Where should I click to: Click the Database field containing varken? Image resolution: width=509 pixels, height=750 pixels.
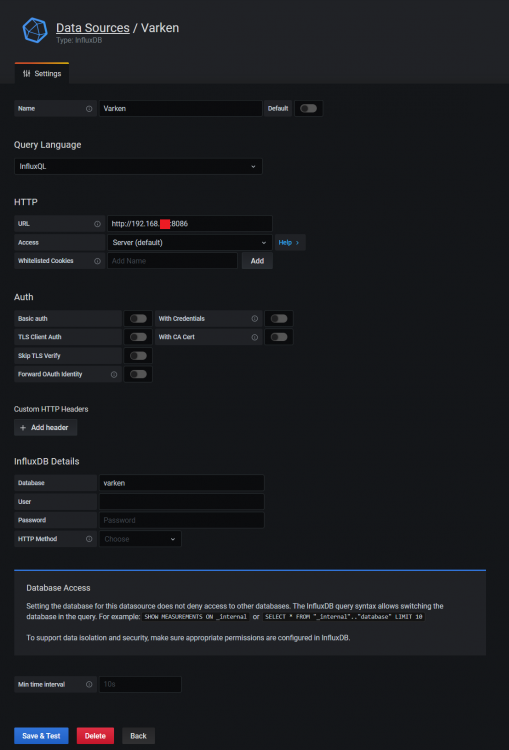[x=182, y=483]
